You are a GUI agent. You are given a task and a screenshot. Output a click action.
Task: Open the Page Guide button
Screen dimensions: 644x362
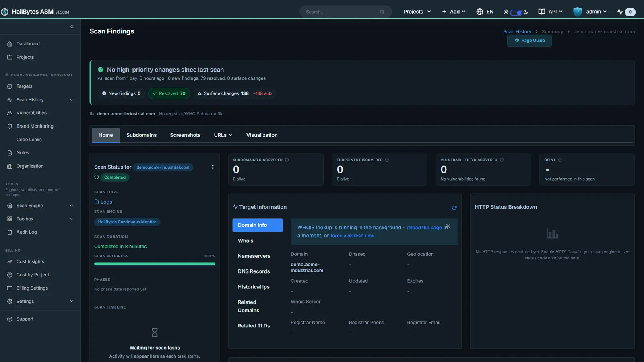[529, 41]
